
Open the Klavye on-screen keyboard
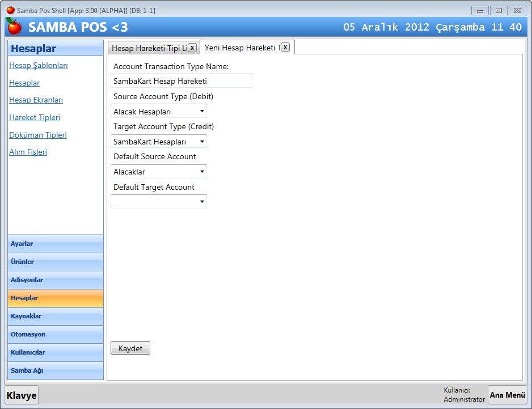coord(22,395)
